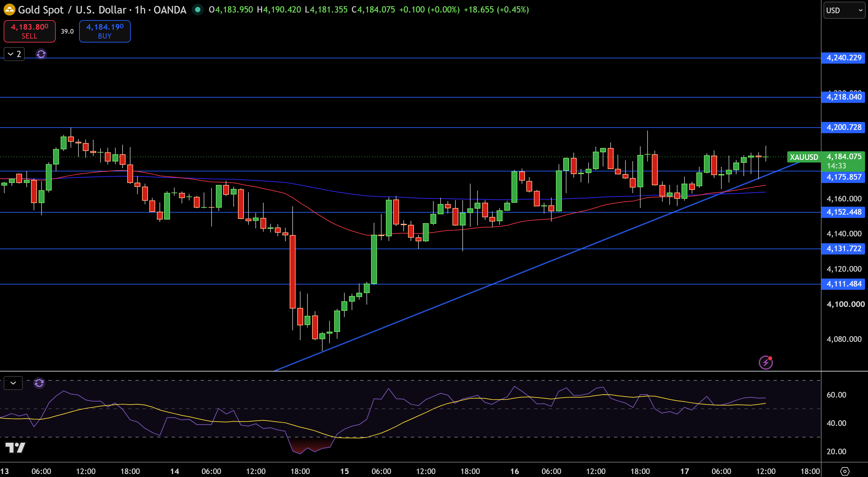Open the lightning go-to-realtime icon
The height and width of the screenshot is (477, 868).
[766, 362]
